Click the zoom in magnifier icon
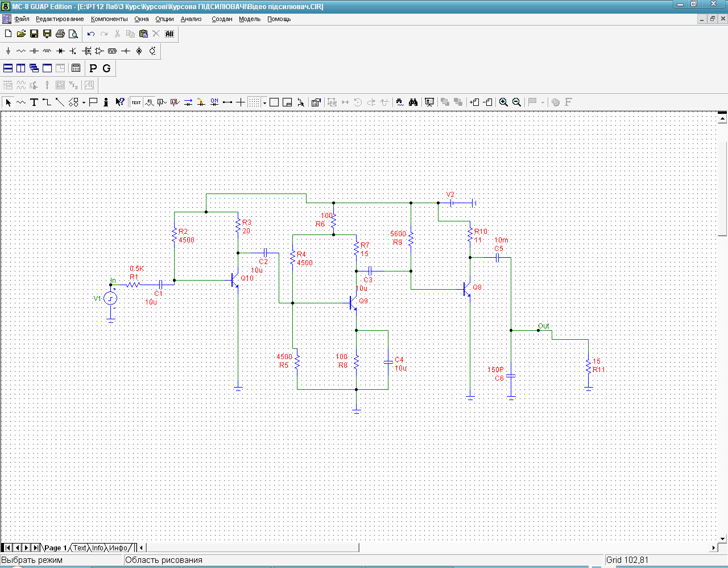The width and height of the screenshot is (728, 568). [x=503, y=102]
